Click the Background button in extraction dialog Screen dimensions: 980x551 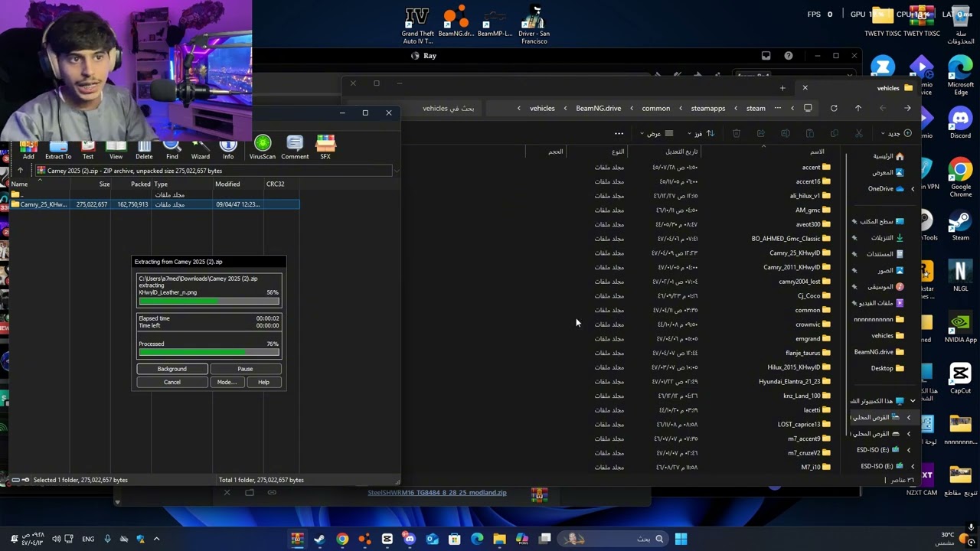point(171,369)
